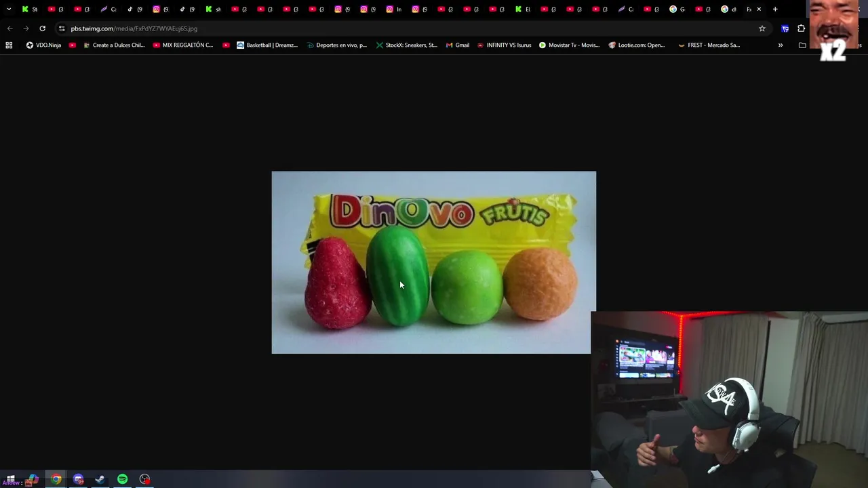This screenshot has width=868, height=488.
Task: Open 'Movistar Tv - Movis...' bookmark
Action: click(x=569, y=45)
